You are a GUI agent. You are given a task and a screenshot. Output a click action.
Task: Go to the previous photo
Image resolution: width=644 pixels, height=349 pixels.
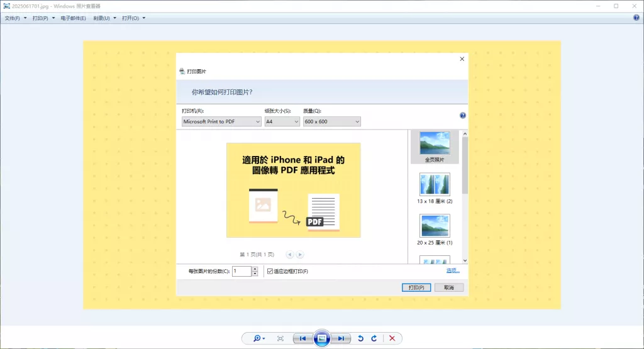[303, 338]
